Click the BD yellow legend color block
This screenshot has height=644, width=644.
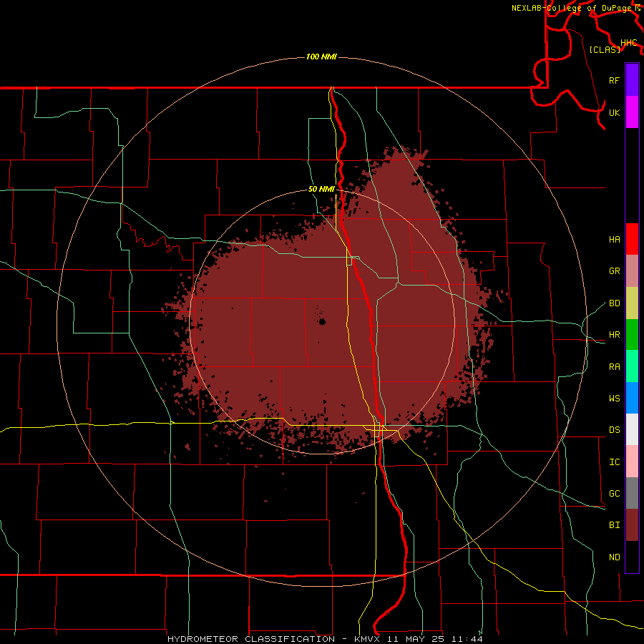(x=632, y=303)
